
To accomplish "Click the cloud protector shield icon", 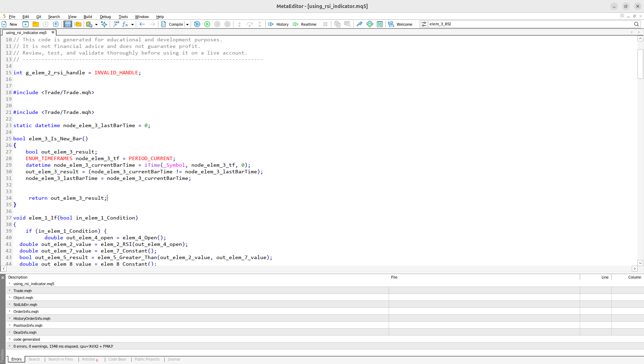I will coord(370,24).
